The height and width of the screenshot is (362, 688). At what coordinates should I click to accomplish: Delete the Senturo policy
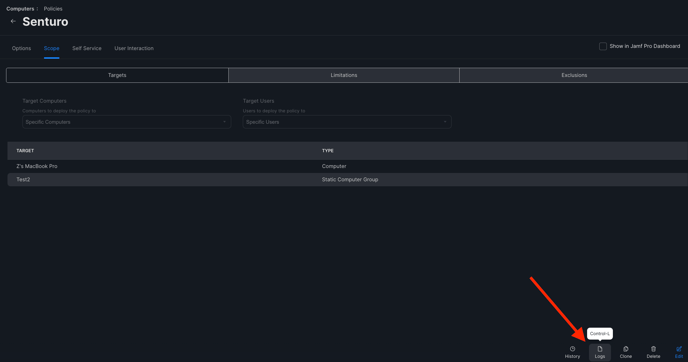click(x=653, y=352)
